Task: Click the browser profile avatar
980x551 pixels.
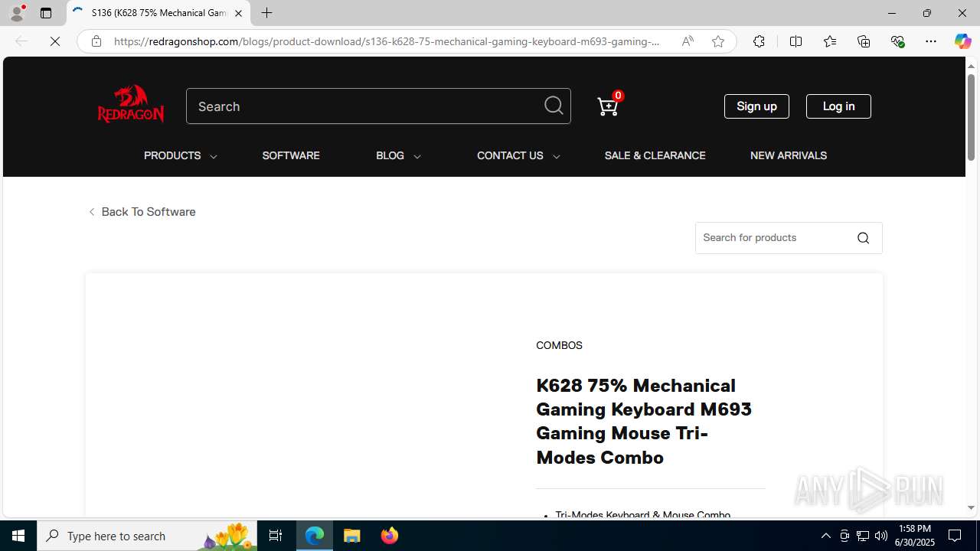Action: tap(17, 13)
